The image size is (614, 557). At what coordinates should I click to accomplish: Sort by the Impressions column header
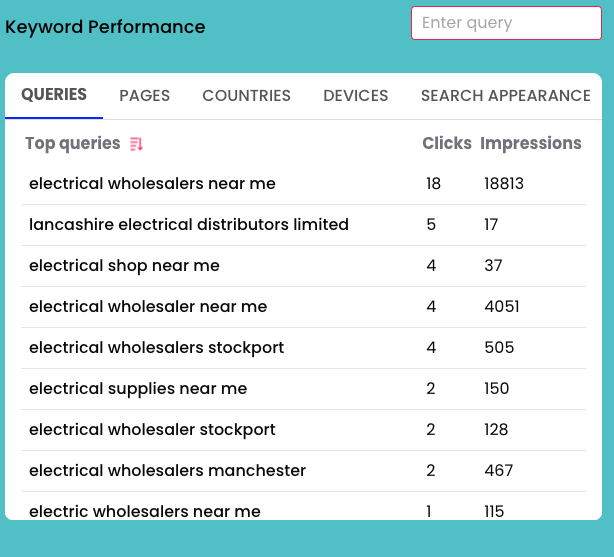click(530, 144)
